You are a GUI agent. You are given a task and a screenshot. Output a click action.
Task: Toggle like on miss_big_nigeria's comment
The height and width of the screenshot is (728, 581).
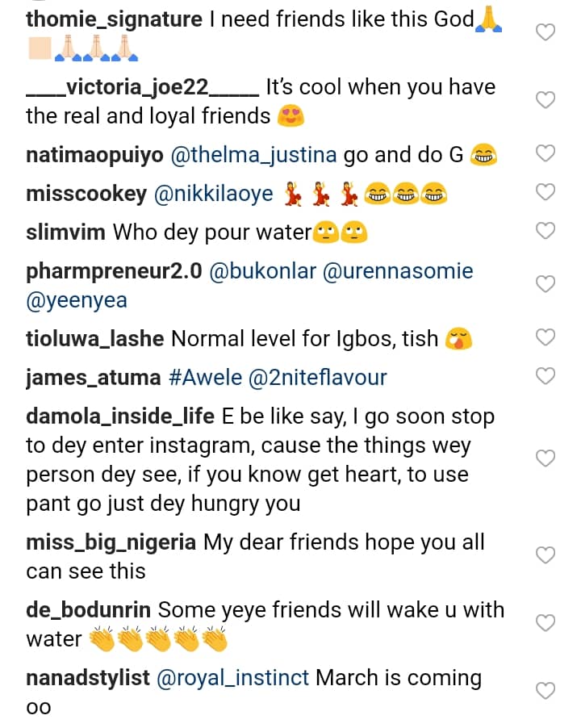pos(546,555)
